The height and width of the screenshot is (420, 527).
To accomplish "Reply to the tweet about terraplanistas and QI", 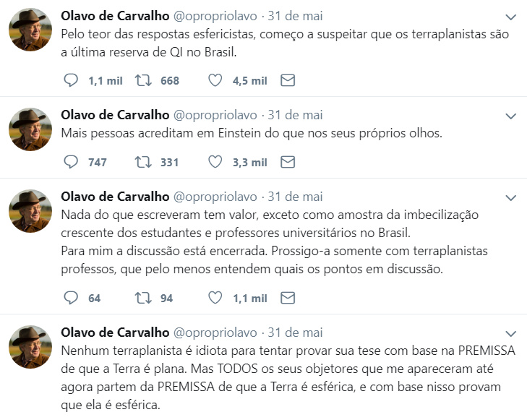I will (70, 80).
